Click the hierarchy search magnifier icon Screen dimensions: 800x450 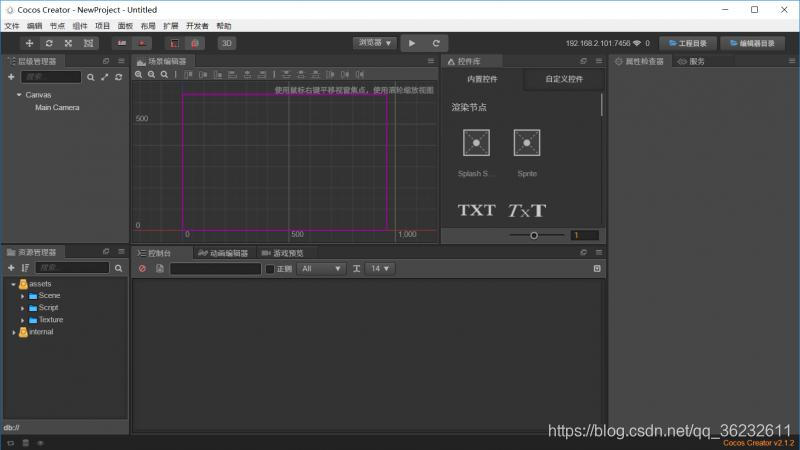pos(90,77)
